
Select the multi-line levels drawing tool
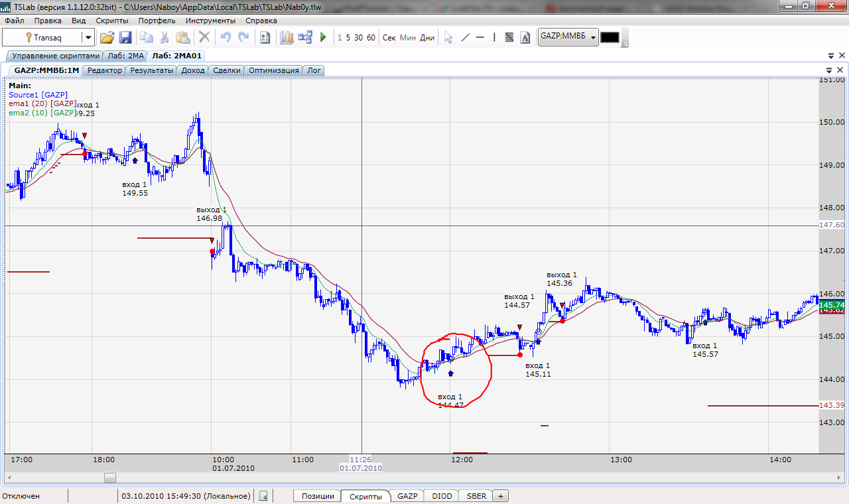[509, 37]
